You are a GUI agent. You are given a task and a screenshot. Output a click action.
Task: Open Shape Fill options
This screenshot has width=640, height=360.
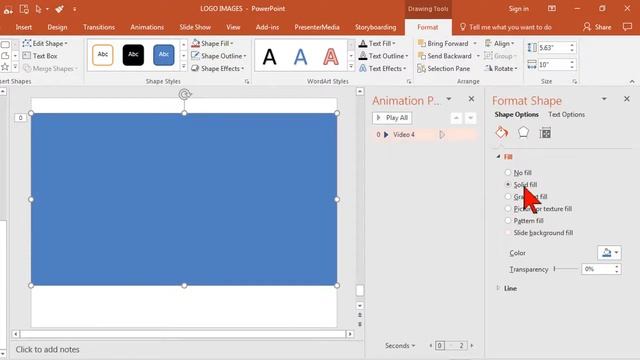[x=212, y=43]
